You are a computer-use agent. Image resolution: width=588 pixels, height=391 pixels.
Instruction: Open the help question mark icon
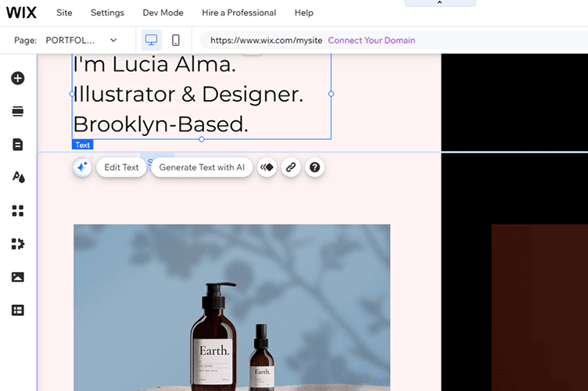click(x=315, y=167)
